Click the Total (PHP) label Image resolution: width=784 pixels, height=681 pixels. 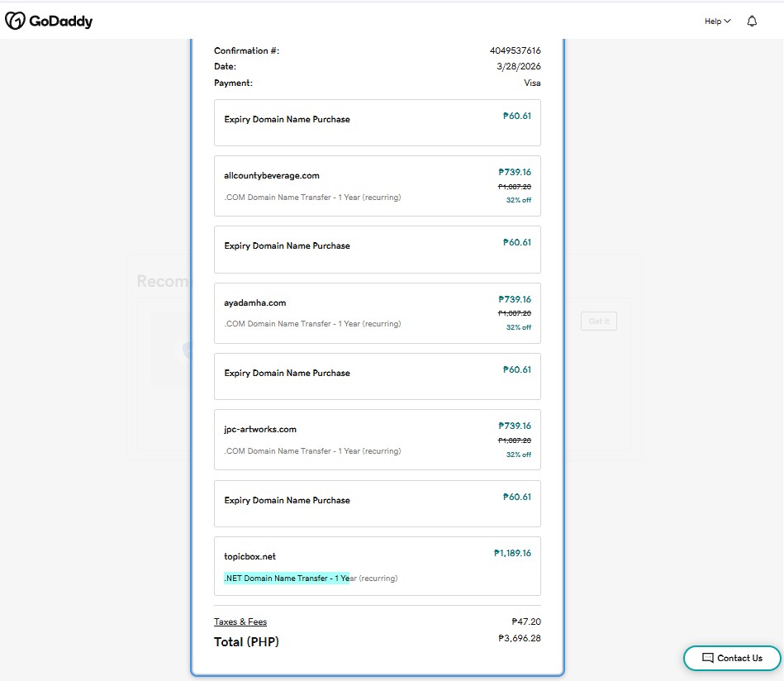246,641
